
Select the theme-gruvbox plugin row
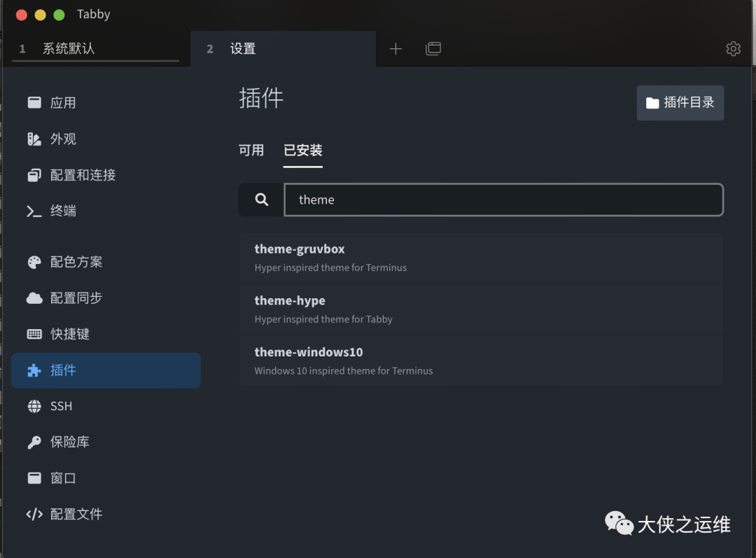[x=481, y=258]
